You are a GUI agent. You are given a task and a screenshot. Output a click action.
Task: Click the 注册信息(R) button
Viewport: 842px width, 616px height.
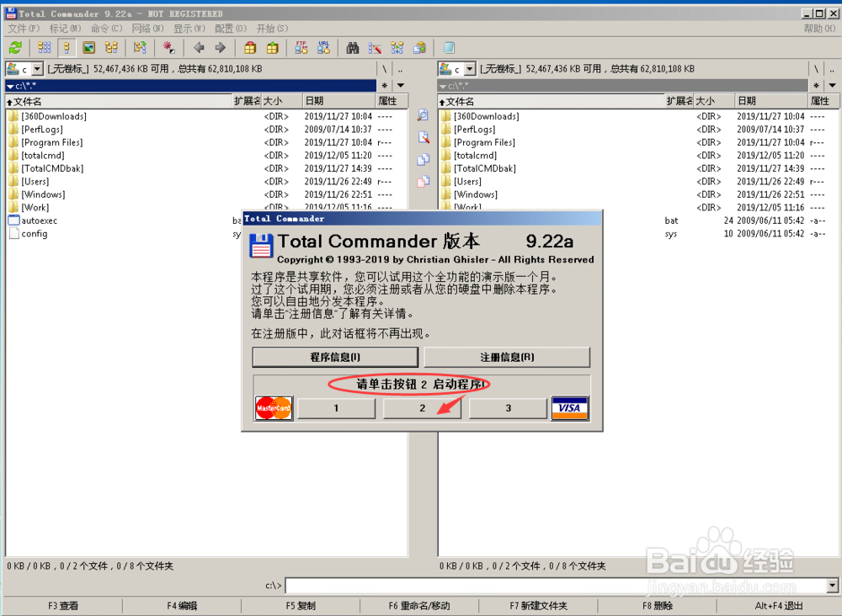[x=507, y=358]
